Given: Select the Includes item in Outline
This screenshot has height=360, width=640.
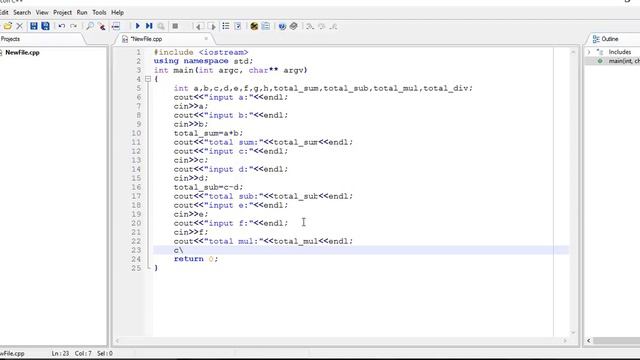Looking at the screenshot, I should pos(620,52).
